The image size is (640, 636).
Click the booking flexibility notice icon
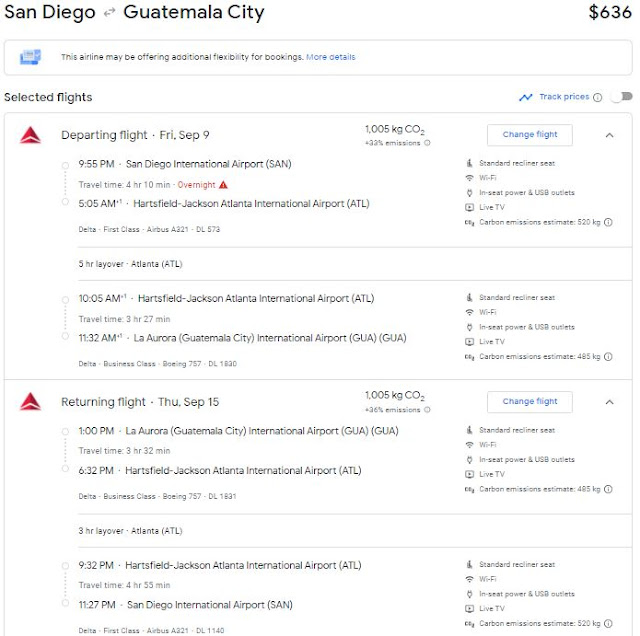[x=30, y=57]
